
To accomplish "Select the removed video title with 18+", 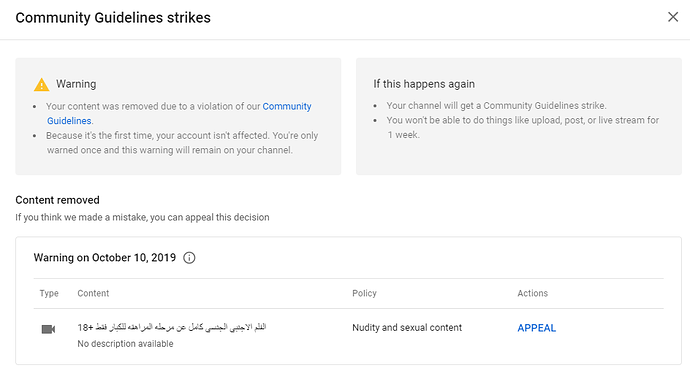I will pos(172,327).
